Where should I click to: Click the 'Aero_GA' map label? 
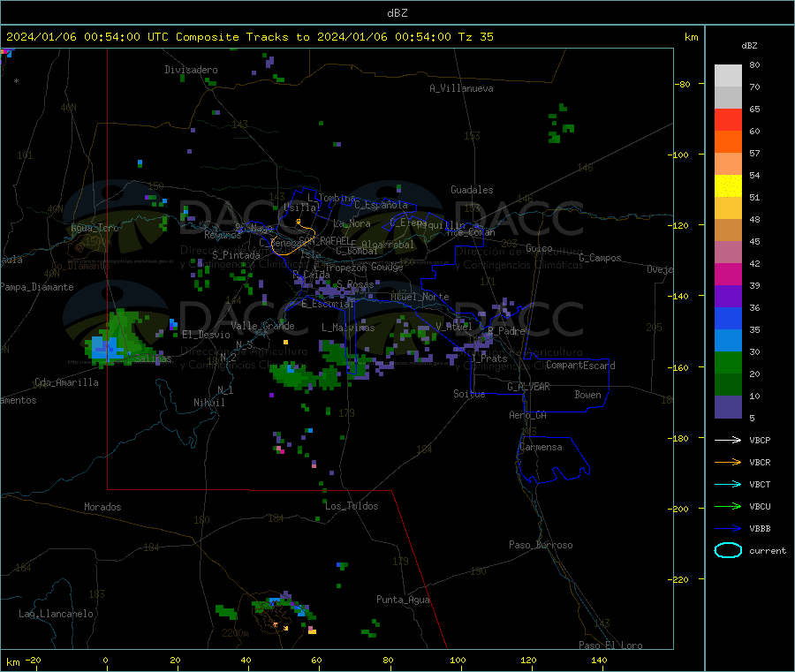[527, 415]
